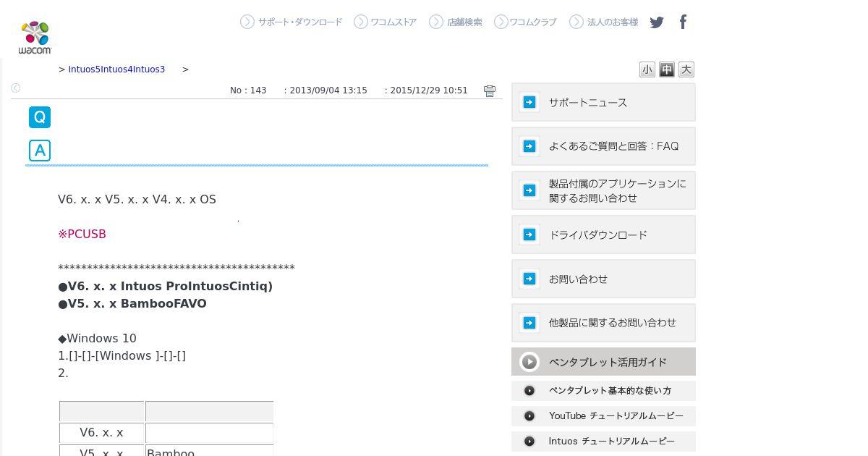Click the arrow icon next to サポート・ダウンロード
Screen dimensions: 868x456
pyautogui.click(x=247, y=22)
